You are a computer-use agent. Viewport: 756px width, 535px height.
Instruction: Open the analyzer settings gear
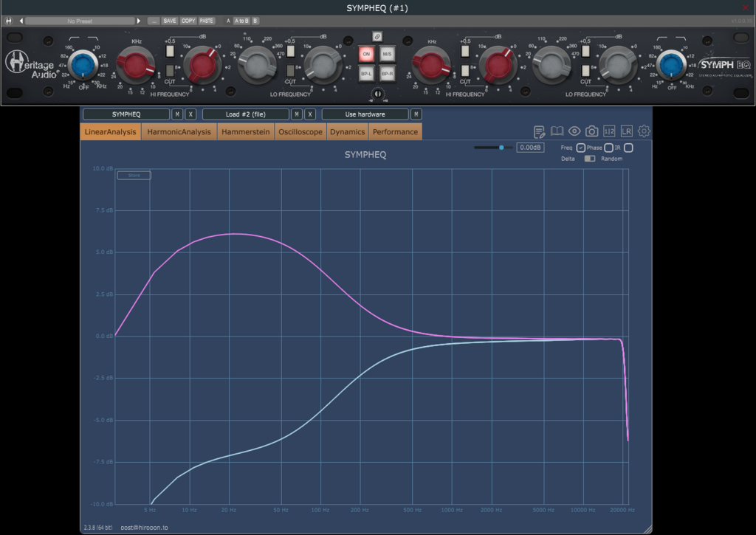tap(644, 131)
